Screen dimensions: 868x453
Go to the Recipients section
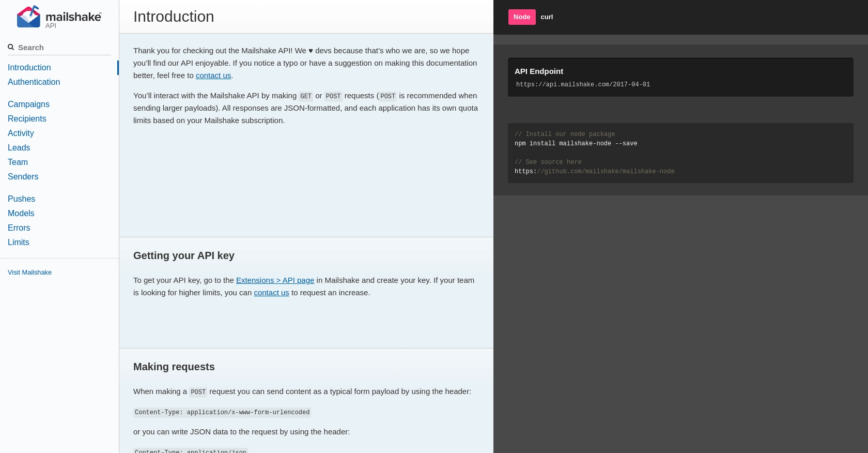point(27,119)
